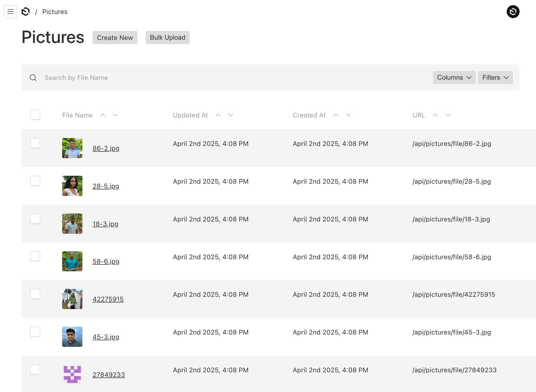
Task: Toggle the select-all header checkbox
Action: click(35, 115)
